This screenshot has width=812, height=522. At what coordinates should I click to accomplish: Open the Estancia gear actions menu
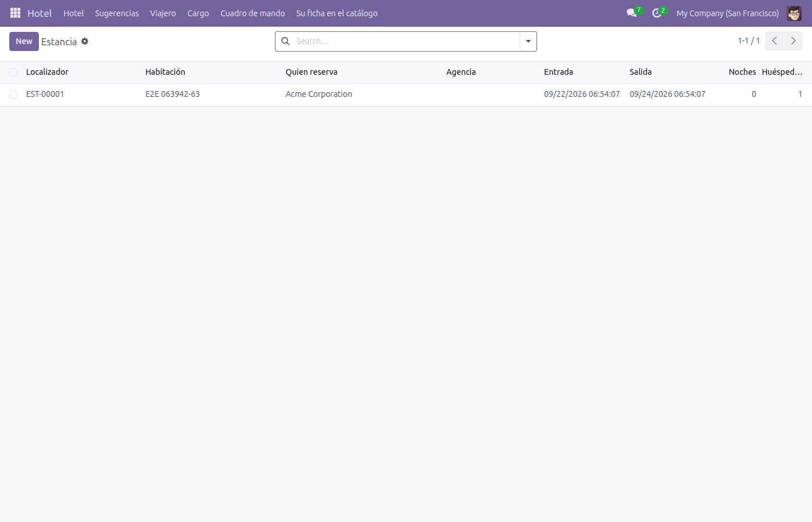(x=85, y=41)
